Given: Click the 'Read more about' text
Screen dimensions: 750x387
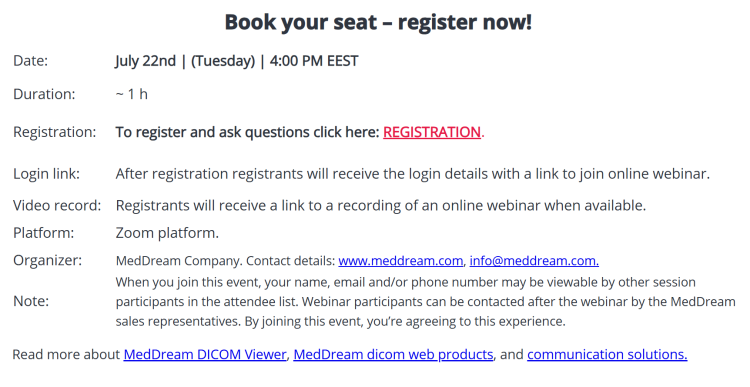Looking at the screenshot, I should (x=66, y=354).
